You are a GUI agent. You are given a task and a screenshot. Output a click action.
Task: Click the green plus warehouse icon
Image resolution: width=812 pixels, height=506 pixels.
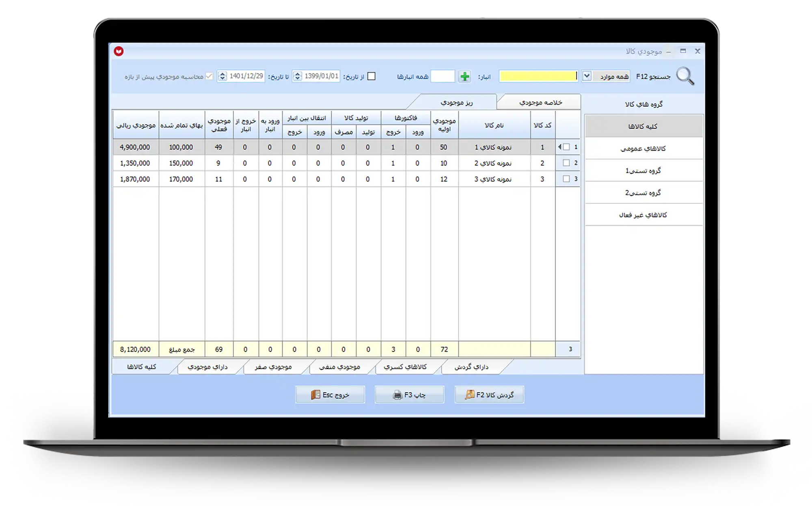(465, 76)
